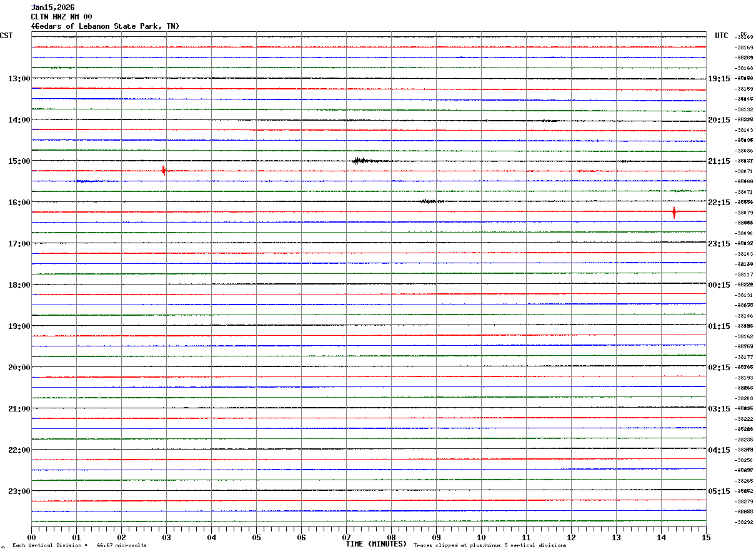Image resolution: width=756 pixels, height=554 pixels.
Task: Click the Cedars of Lebanon State Park title
Action: click(x=105, y=26)
